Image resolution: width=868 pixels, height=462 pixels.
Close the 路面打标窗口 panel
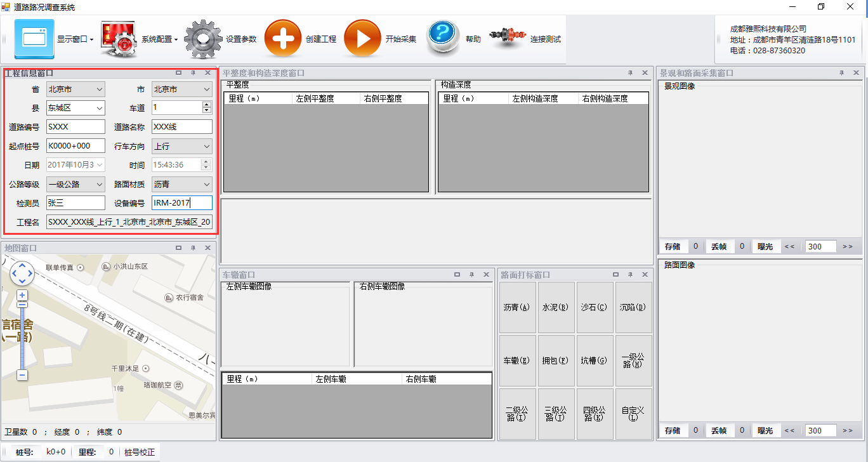[x=645, y=275]
